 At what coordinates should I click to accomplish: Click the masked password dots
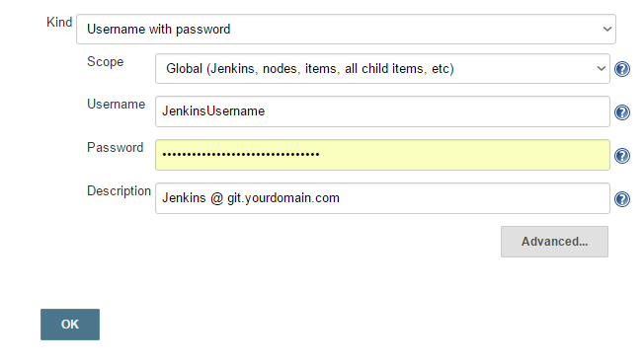coord(241,155)
